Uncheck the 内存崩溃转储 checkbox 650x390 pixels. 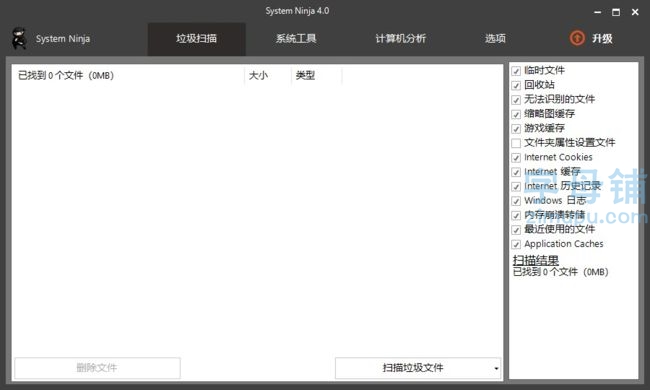point(516,216)
